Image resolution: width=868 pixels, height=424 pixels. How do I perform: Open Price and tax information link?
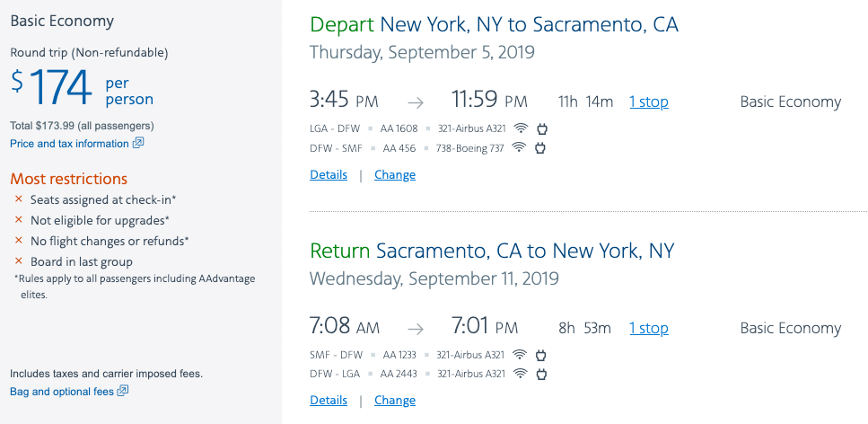click(x=69, y=144)
